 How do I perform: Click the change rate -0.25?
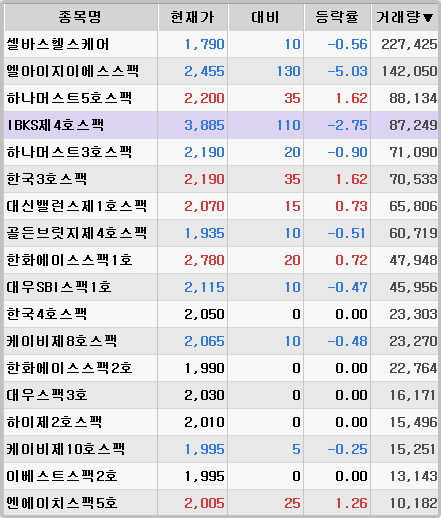point(347,449)
